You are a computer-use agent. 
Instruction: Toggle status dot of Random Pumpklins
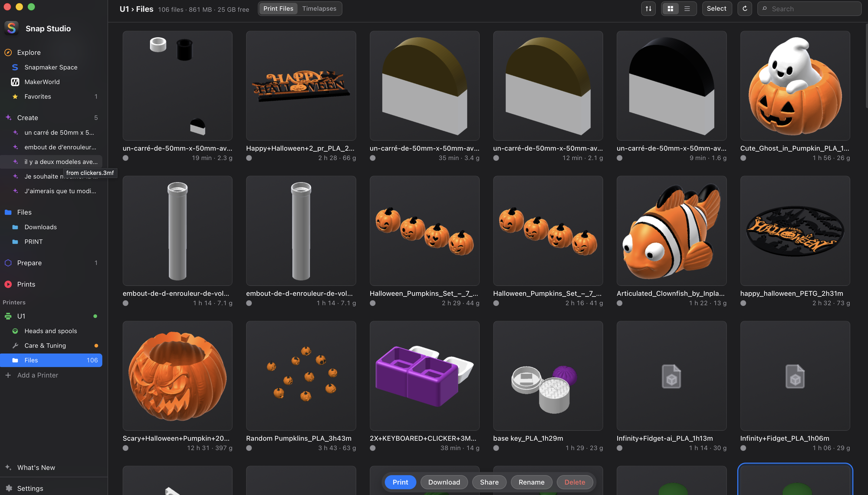pyautogui.click(x=249, y=448)
